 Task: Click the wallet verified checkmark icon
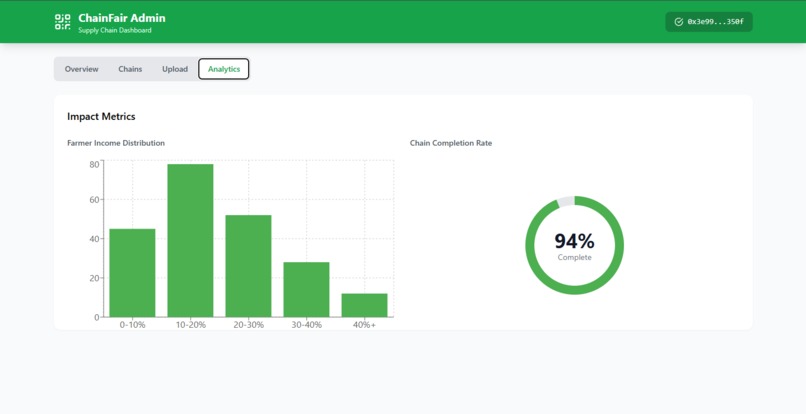click(679, 22)
